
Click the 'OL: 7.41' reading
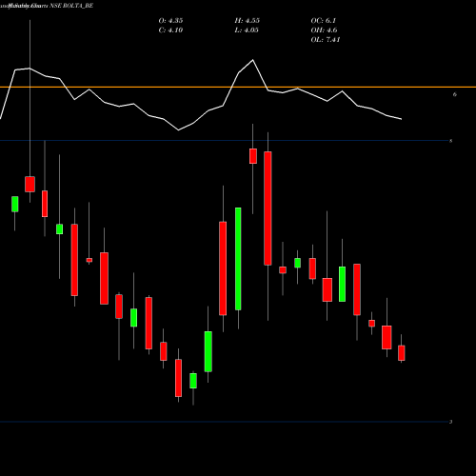[326, 40]
